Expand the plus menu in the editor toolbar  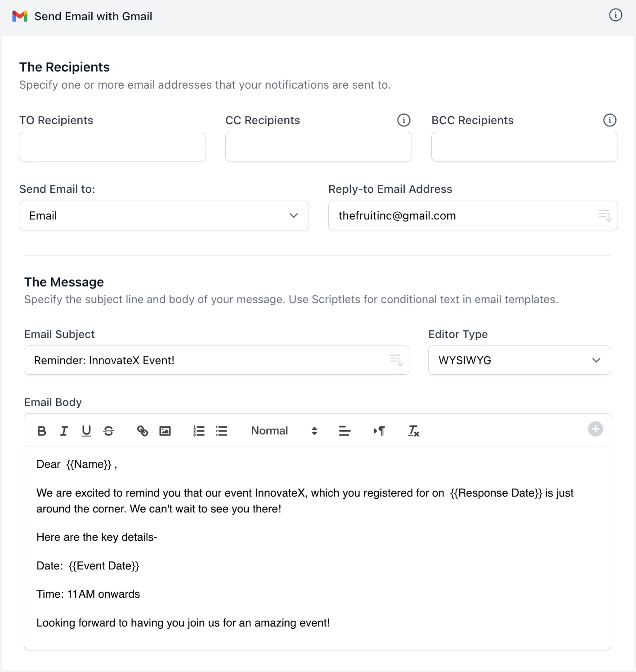pos(595,429)
